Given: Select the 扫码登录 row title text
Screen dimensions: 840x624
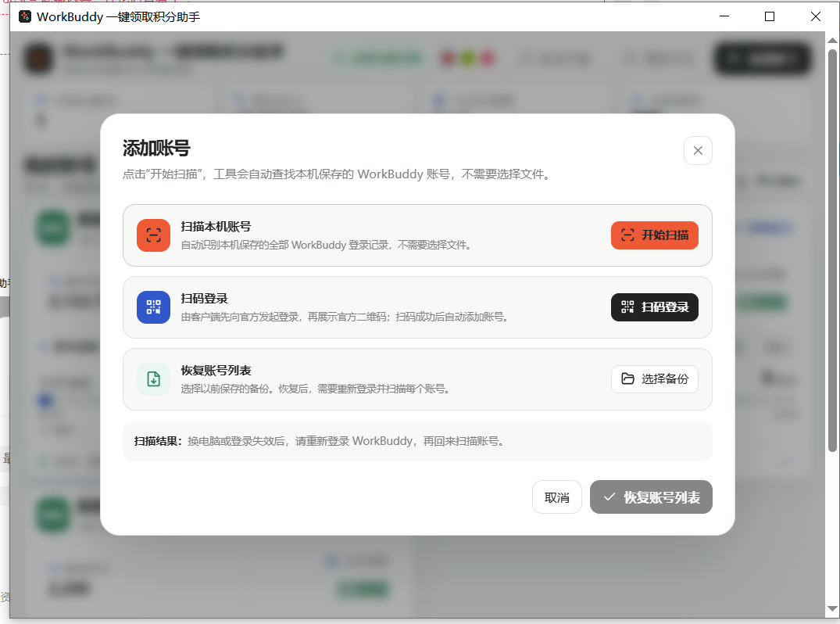Looking at the screenshot, I should [204, 299].
